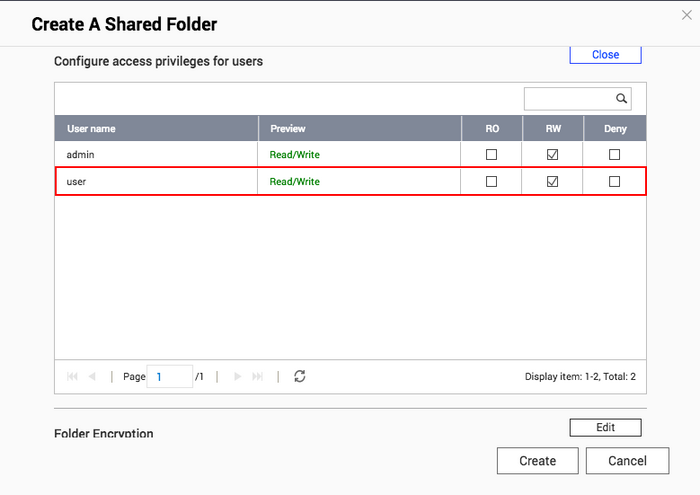Click the Cancel button

coord(627,461)
